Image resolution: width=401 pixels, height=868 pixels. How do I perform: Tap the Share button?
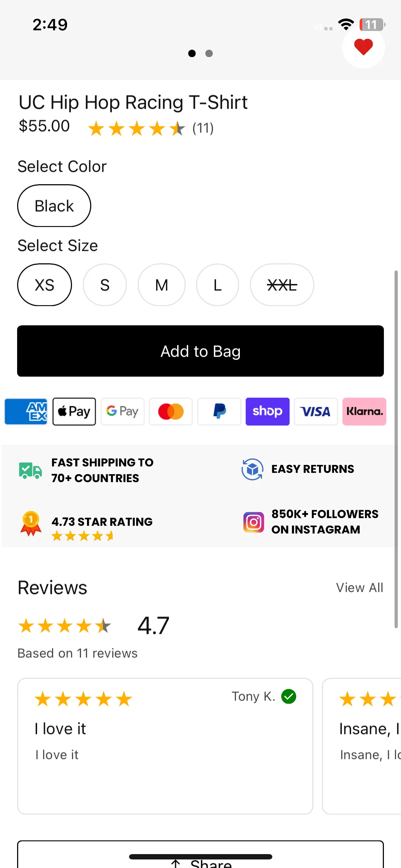[200, 859]
